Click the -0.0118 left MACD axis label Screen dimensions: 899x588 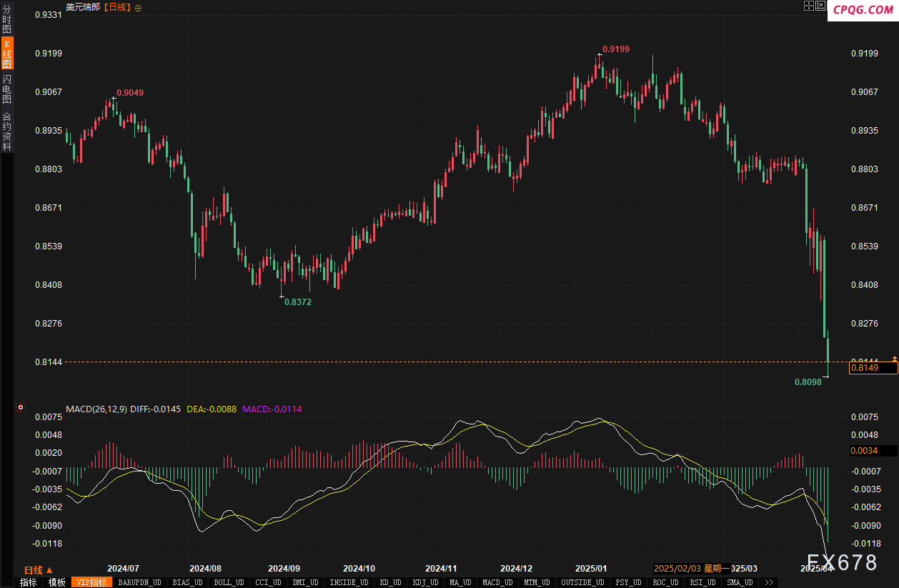[46, 544]
